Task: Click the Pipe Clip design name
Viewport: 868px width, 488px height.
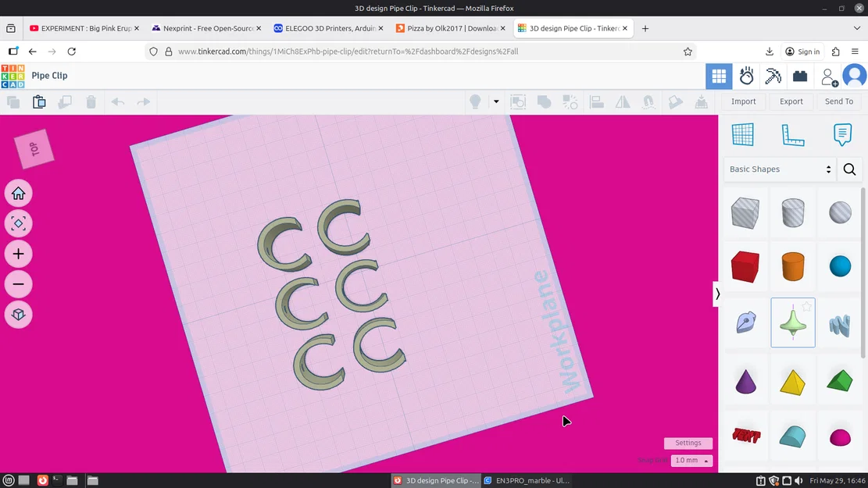Action: 50,75
